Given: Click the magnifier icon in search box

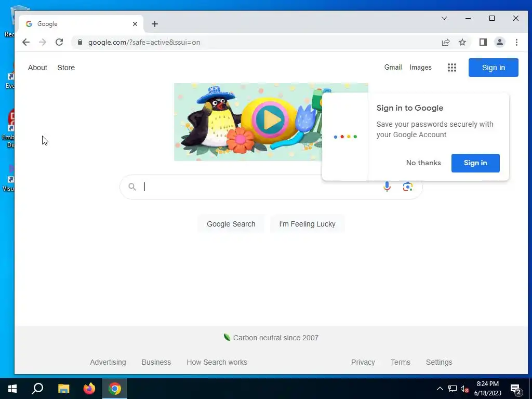Looking at the screenshot, I should tap(132, 187).
